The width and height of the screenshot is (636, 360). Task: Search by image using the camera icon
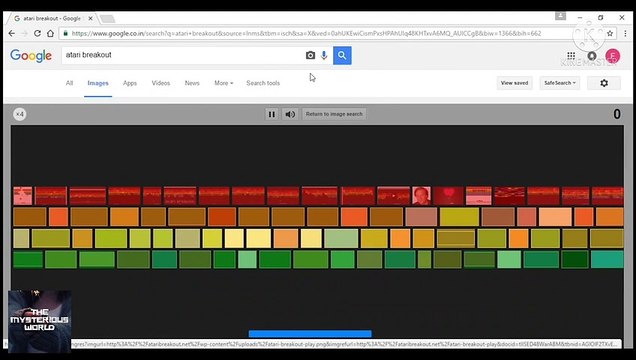[310, 55]
